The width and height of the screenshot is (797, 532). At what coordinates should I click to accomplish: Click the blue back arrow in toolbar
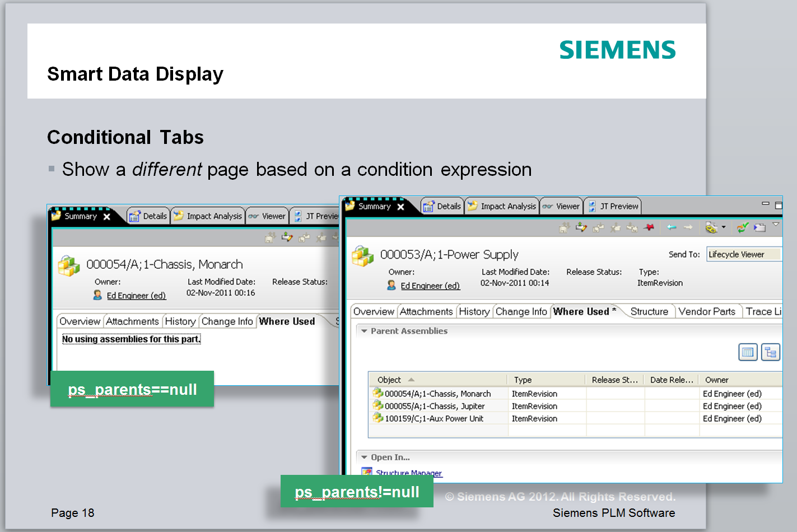tap(672, 227)
